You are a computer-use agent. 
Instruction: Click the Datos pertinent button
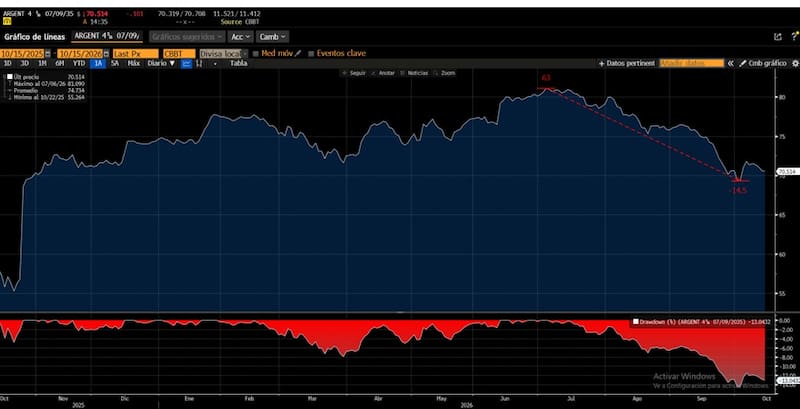(626, 63)
